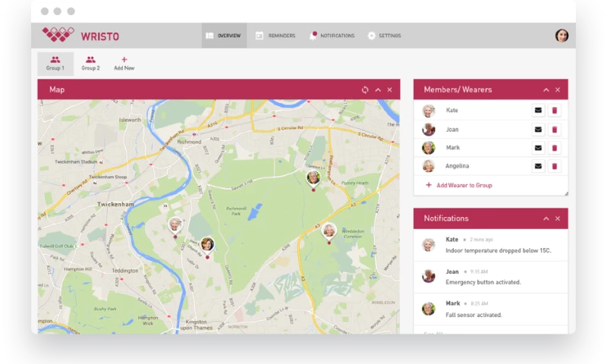Open the Reminders tab
Screen dimensions: 607x364
coord(275,36)
